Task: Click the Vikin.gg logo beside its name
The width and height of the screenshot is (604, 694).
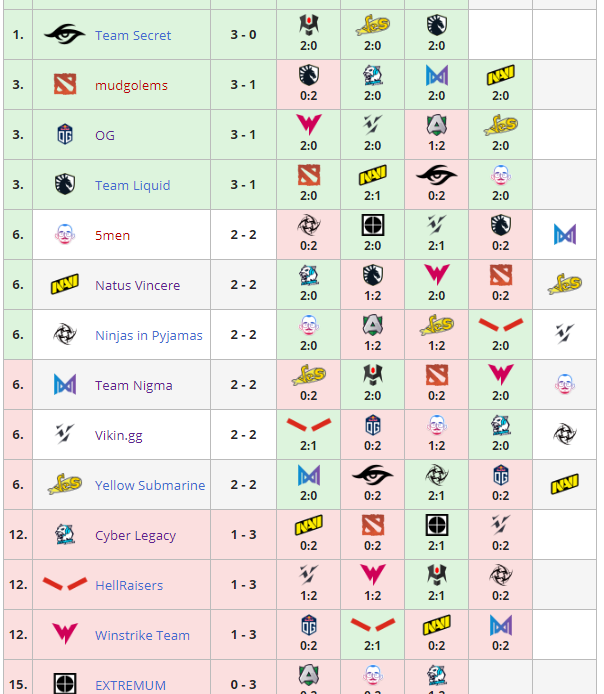Action: pos(65,435)
